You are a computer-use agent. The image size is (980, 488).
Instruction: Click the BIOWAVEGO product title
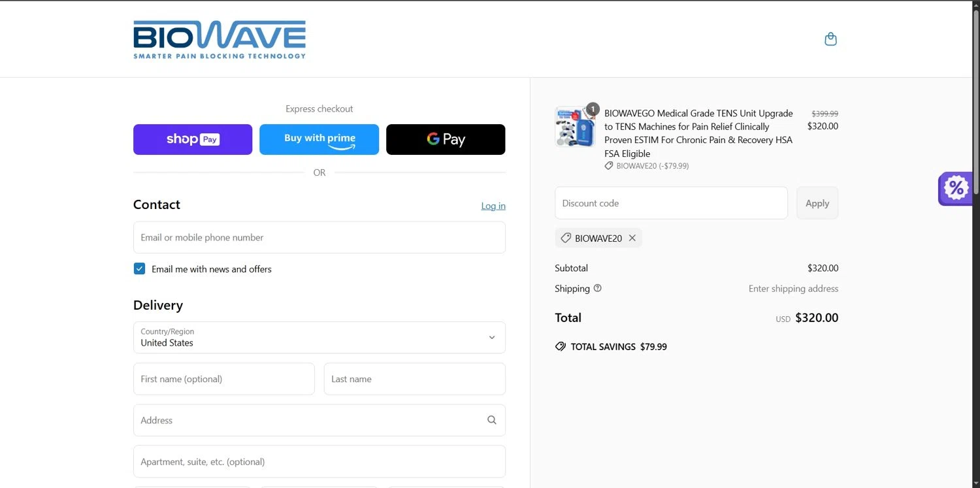point(698,133)
